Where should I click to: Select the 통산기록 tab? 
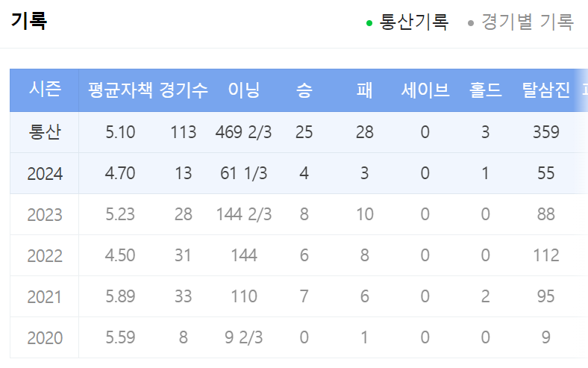413,22
